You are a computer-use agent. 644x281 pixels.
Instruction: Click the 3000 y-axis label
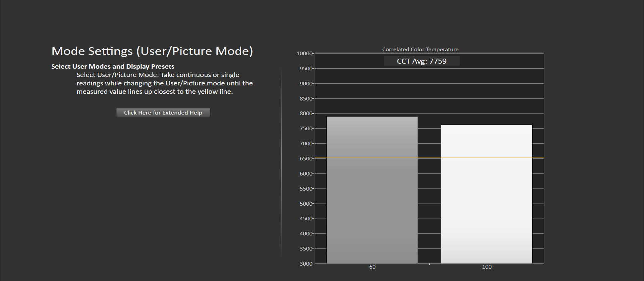306,264
